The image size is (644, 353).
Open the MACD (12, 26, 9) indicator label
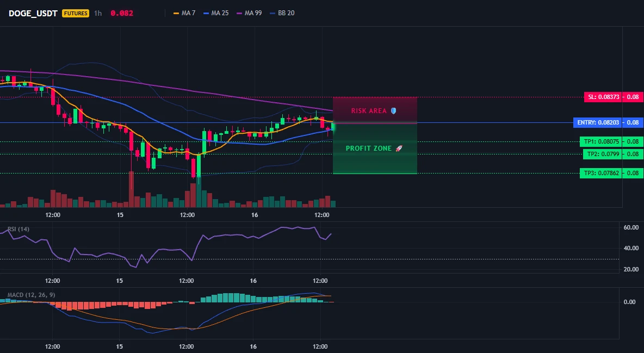point(31,295)
